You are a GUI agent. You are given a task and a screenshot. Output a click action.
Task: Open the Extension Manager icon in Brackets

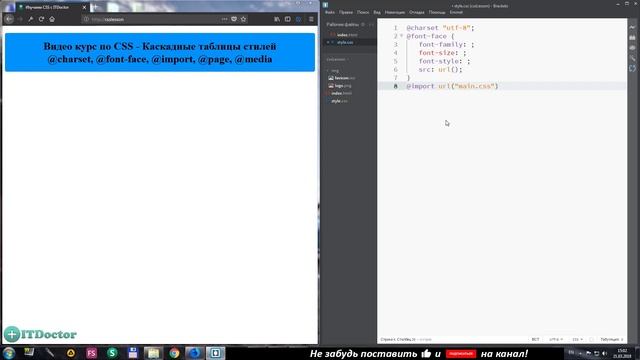click(632, 38)
